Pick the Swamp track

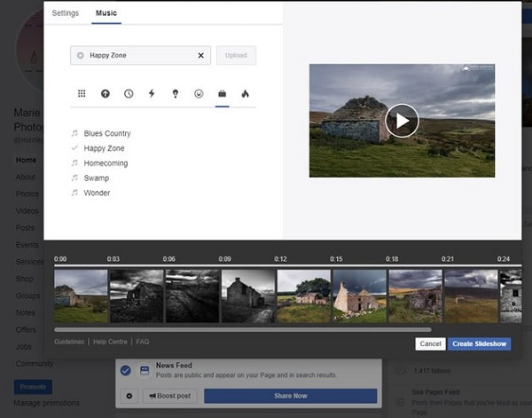pos(96,178)
